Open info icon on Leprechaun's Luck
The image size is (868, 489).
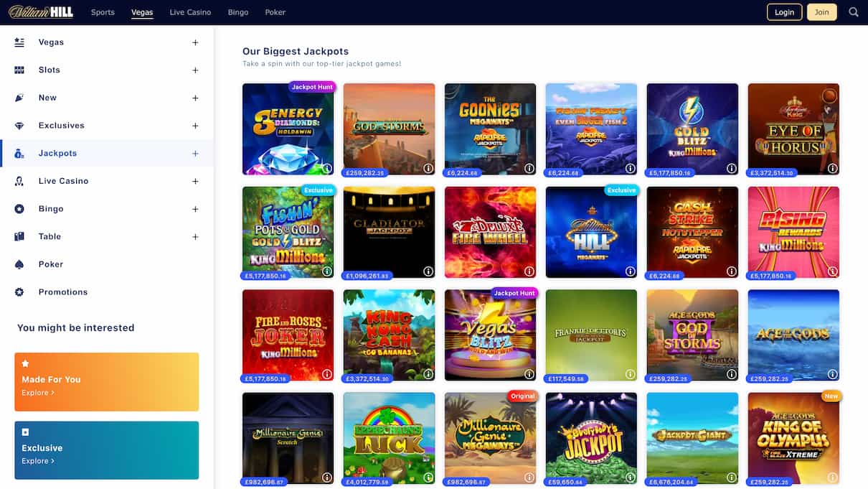click(428, 478)
